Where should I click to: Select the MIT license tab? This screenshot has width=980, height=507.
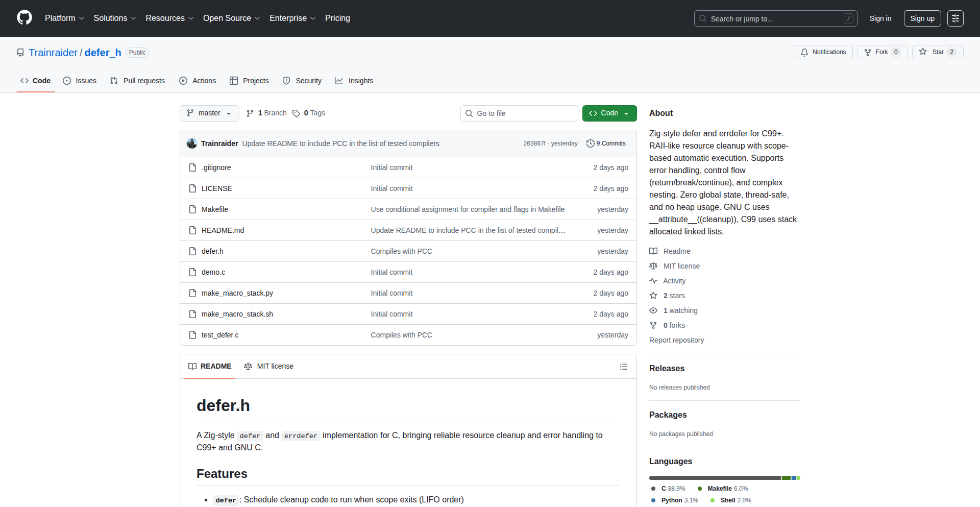click(x=269, y=367)
